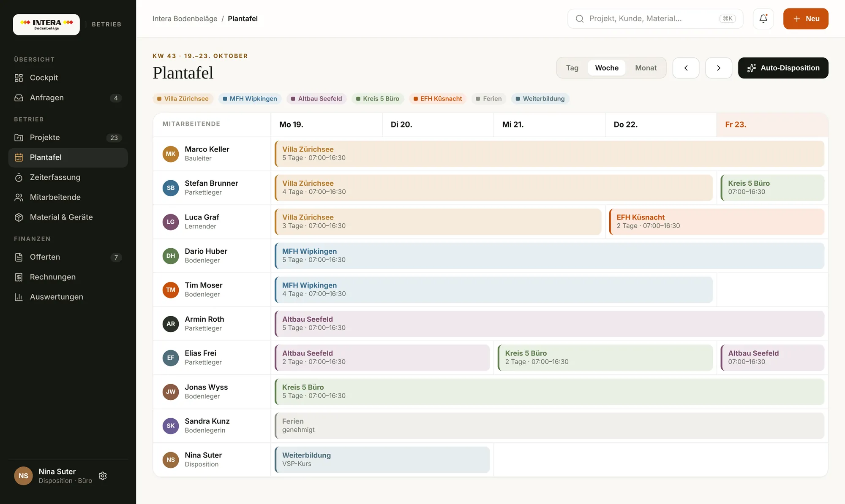Image resolution: width=845 pixels, height=504 pixels.
Task: Open Stefan Brunner's Kreis 5 Büro Friday block
Action: (772, 188)
